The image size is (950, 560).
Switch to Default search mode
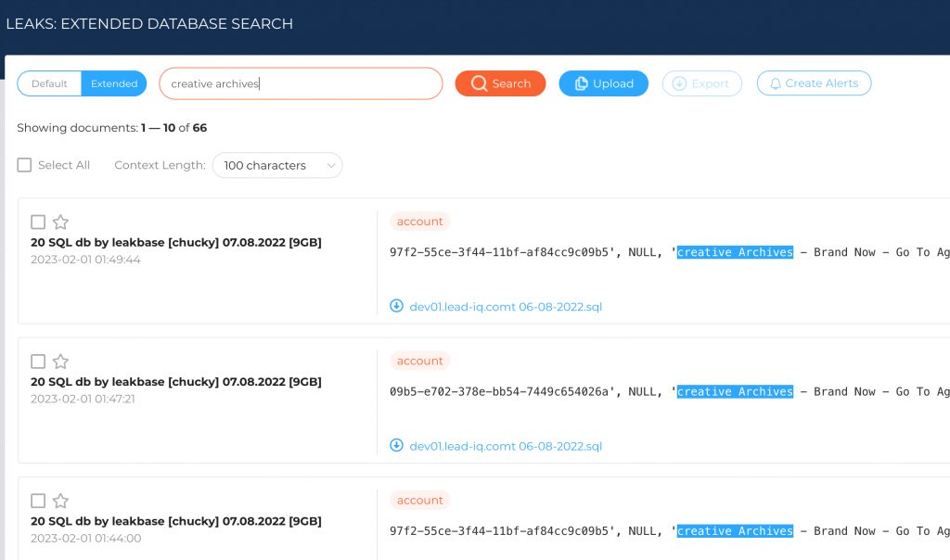(50, 83)
